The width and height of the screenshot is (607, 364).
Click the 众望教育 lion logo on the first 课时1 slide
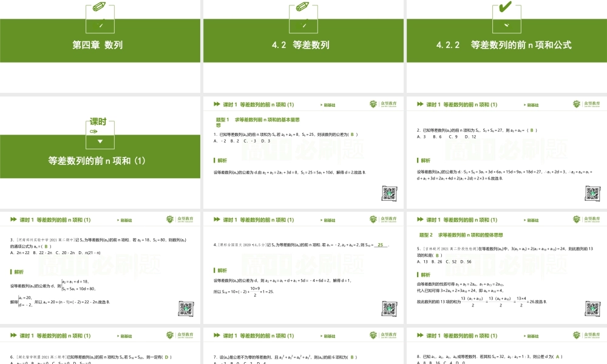click(x=373, y=103)
